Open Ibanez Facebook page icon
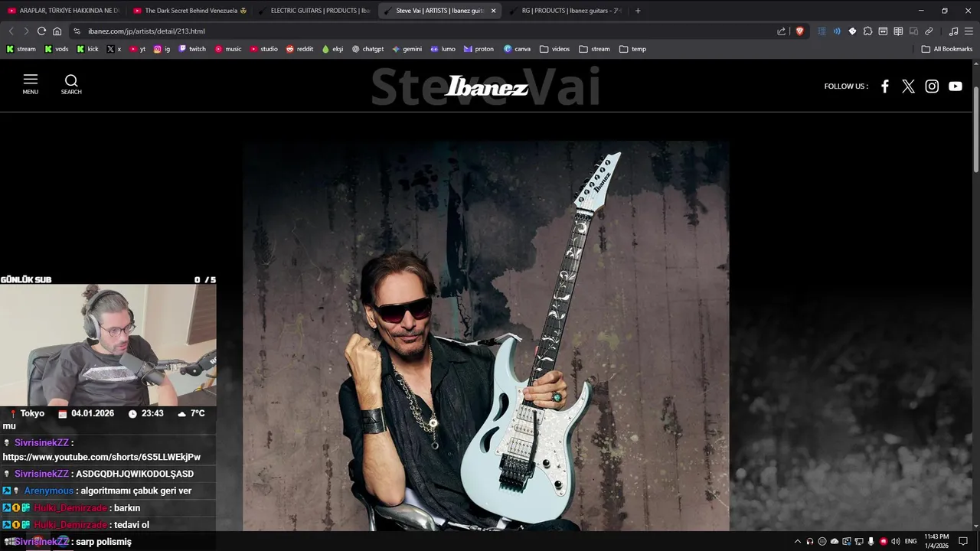Screen dimensions: 980x551 (x=885, y=86)
